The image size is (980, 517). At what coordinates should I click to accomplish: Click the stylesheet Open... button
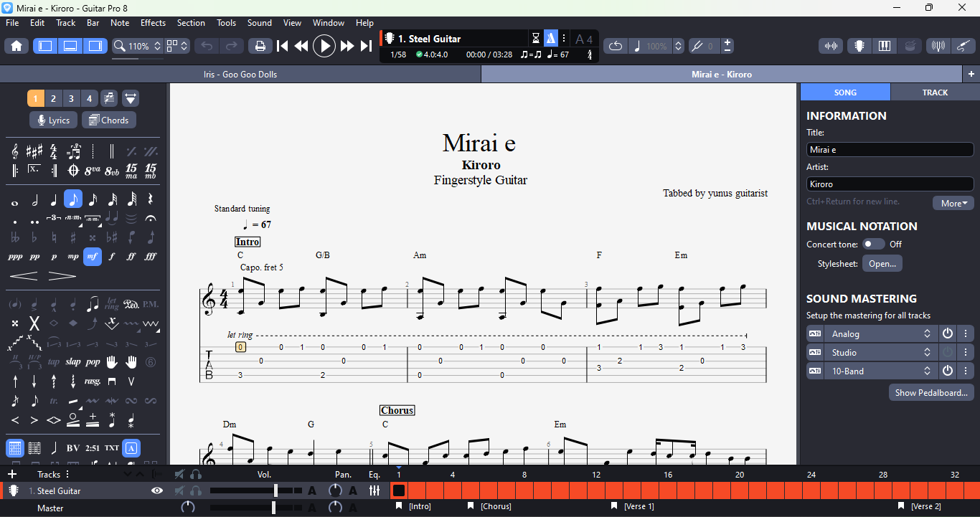point(882,264)
